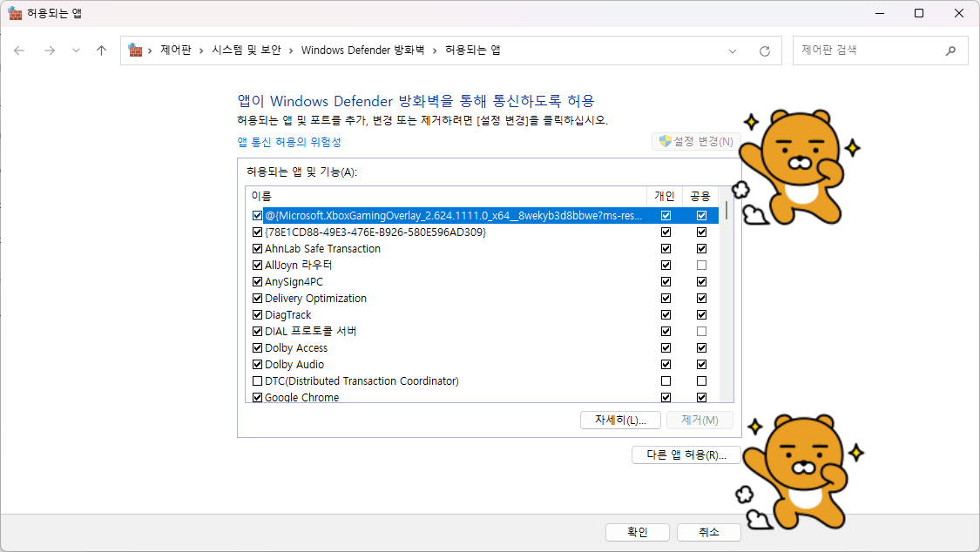
Task: Click the app list vertical scrollbar thumb
Action: [727, 209]
